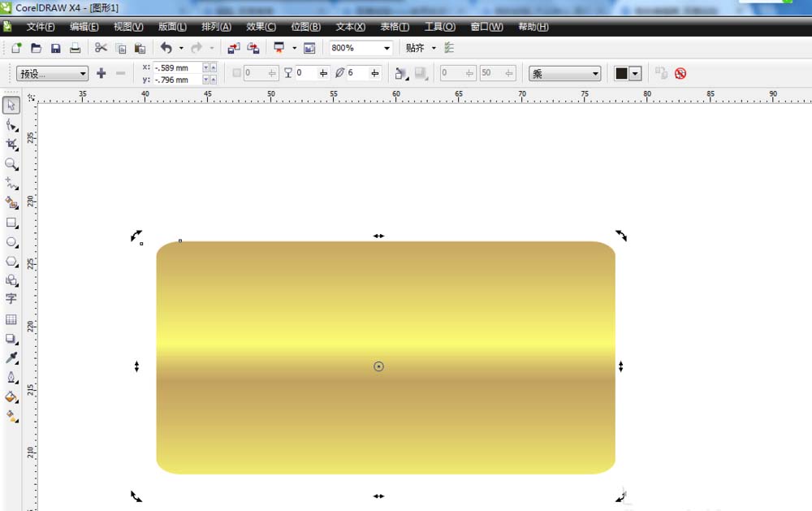Click the y offset field -.796 mm
This screenshot has width=812, height=511.
(178, 80)
